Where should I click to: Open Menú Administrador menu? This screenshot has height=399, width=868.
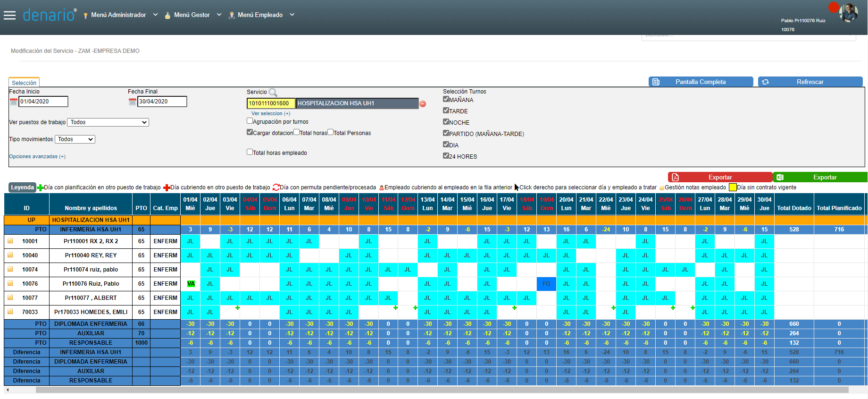click(x=119, y=15)
